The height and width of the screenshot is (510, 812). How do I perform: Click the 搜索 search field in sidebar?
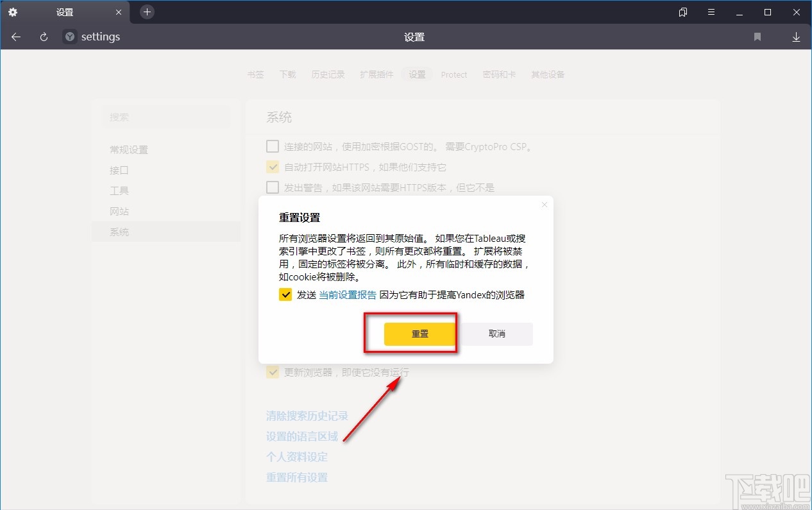[x=166, y=117]
